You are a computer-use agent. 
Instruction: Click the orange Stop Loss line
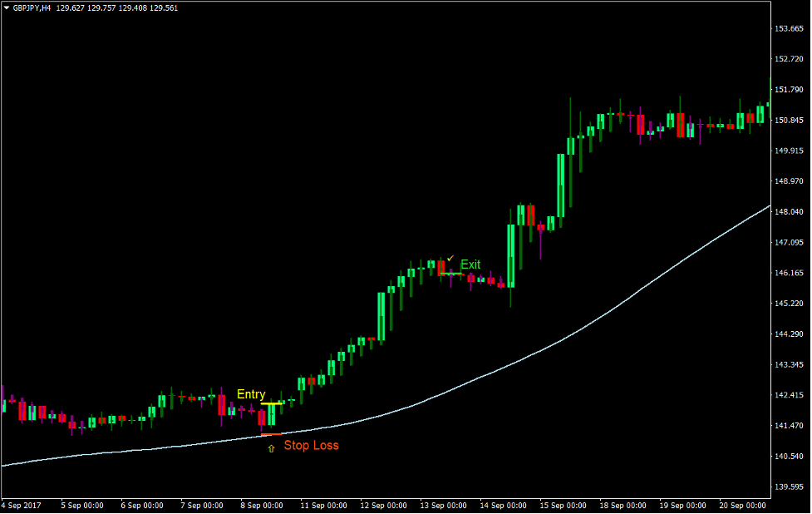point(272,432)
